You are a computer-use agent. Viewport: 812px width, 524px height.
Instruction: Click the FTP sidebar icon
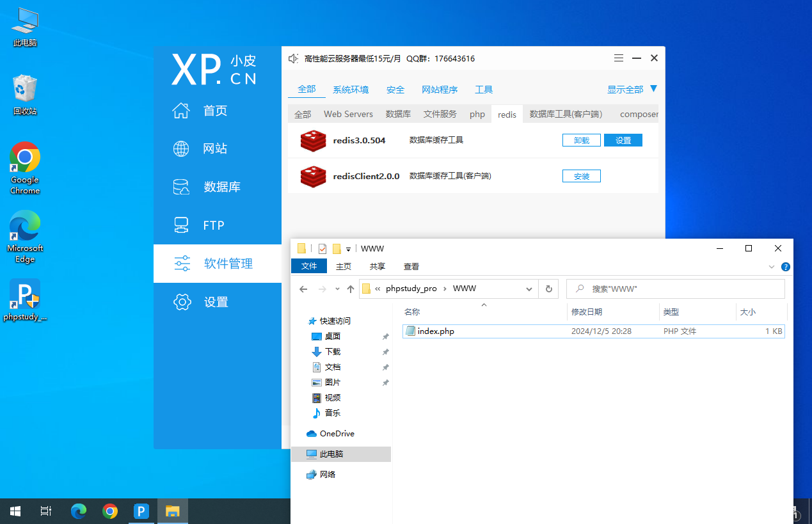(182, 225)
